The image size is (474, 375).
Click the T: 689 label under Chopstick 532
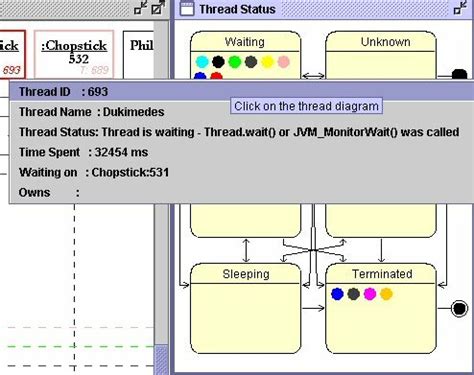tap(94, 70)
